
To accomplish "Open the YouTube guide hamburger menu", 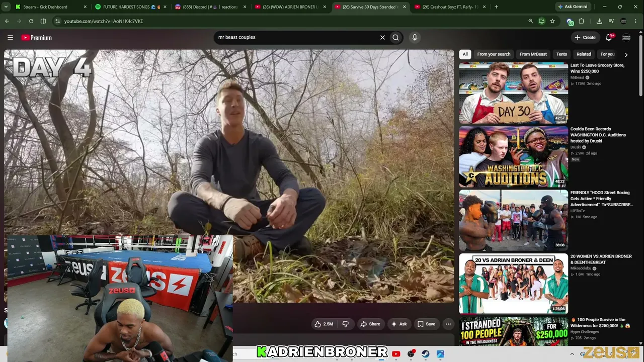I will click(x=10, y=38).
